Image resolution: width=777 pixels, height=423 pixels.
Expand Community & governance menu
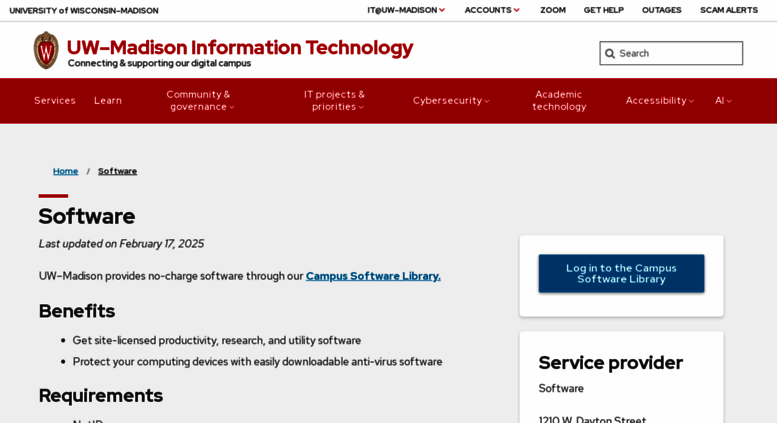pyautogui.click(x=200, y=101)
